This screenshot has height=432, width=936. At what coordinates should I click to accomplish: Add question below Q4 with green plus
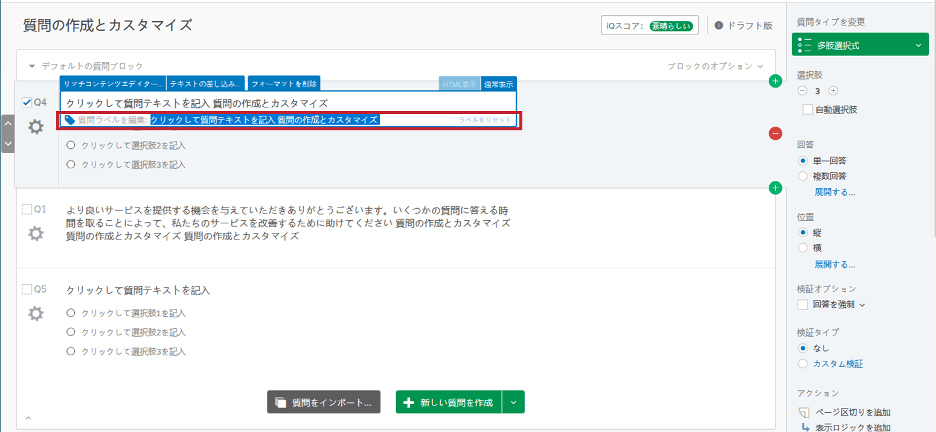775,188
